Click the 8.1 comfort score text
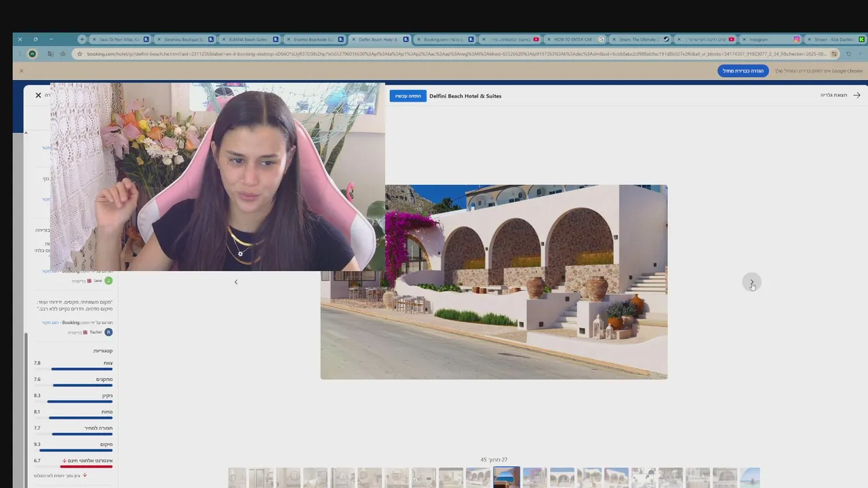868x488 pixels. click(x=37, y=411)
